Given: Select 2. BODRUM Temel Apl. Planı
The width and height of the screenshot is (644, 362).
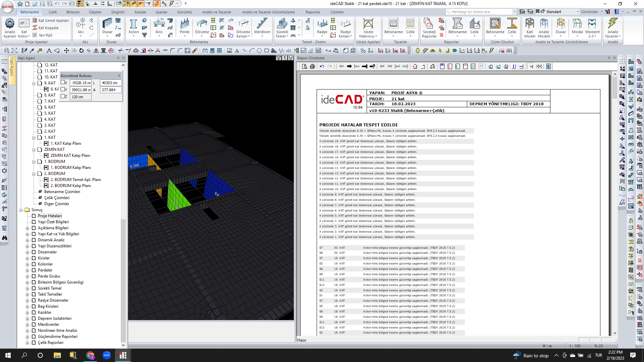Looking at the screenshot, I should click(75, 180).
